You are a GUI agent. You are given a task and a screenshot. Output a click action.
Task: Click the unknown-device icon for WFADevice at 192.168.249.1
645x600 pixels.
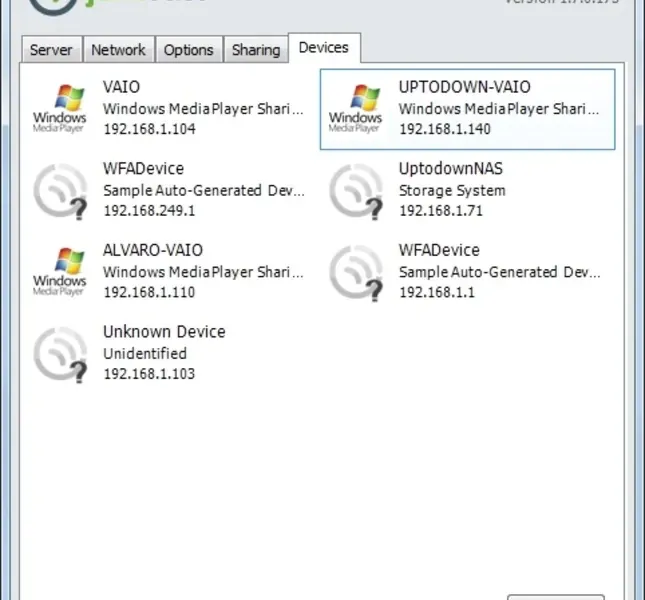click(60, 191)
